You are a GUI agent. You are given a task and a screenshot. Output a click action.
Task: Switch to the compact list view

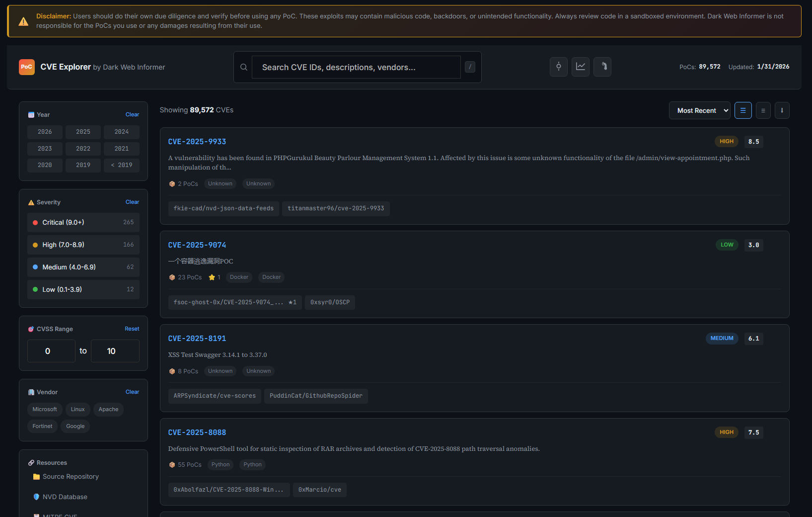(763, 110)
